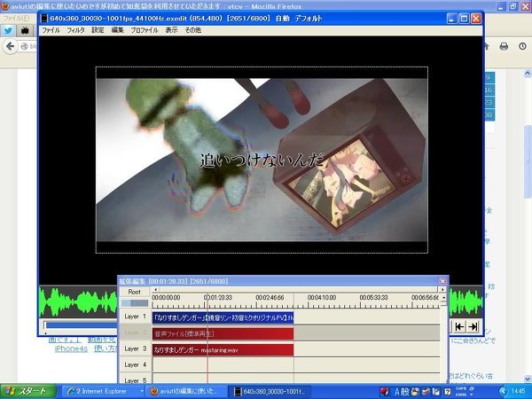Viewport: 532px width, 399px height.
Task: Jump to previous frame marker button
Action: tap(459, 326)
